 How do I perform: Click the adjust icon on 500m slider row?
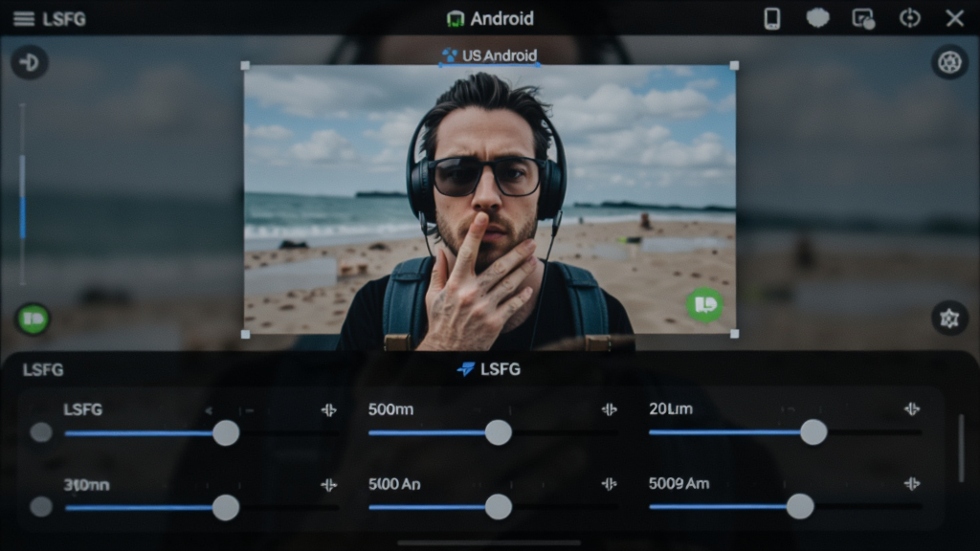click(x=610, y=409)
